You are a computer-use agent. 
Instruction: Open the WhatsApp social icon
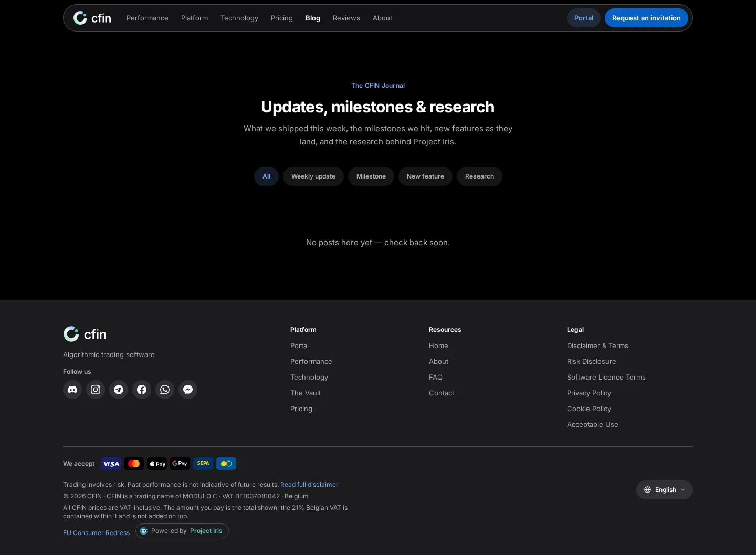point(165,390)
